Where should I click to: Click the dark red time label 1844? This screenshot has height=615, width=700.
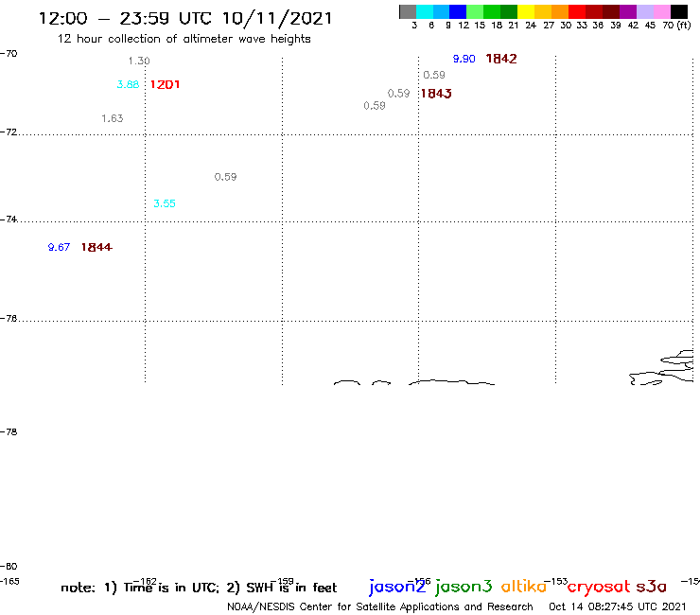pyautogui.click(x=96, y=247)
